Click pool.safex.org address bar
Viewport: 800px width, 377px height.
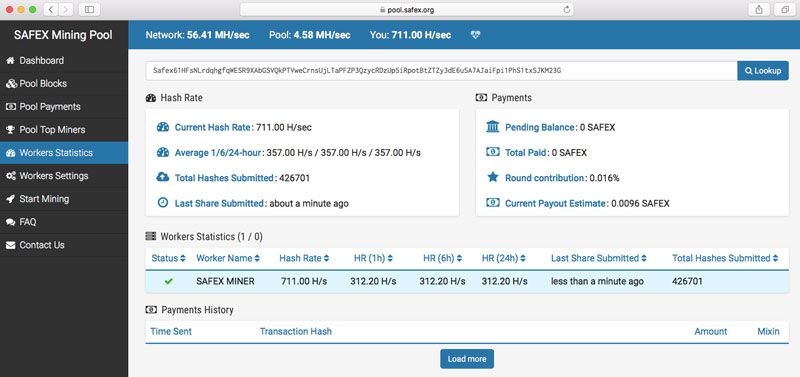pyautogui.click(x=407, y=10)
